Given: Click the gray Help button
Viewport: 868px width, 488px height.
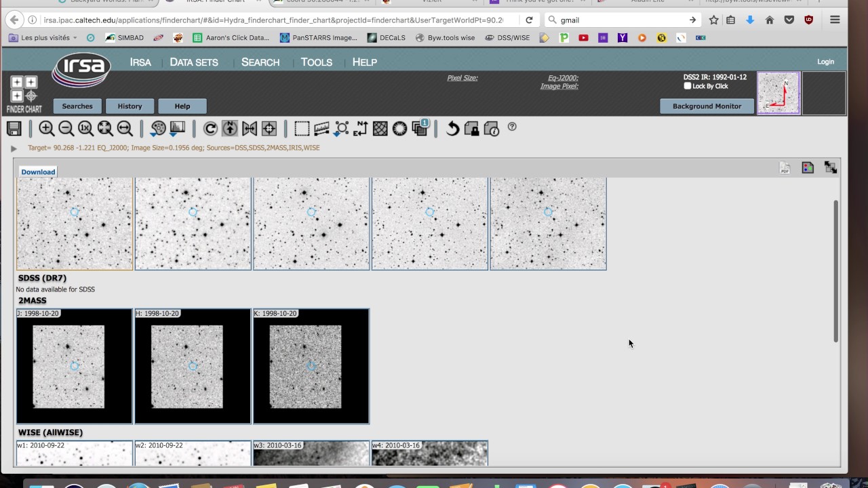Looking at the screenshot, I should pyautogui.click(x=182, y=106).
